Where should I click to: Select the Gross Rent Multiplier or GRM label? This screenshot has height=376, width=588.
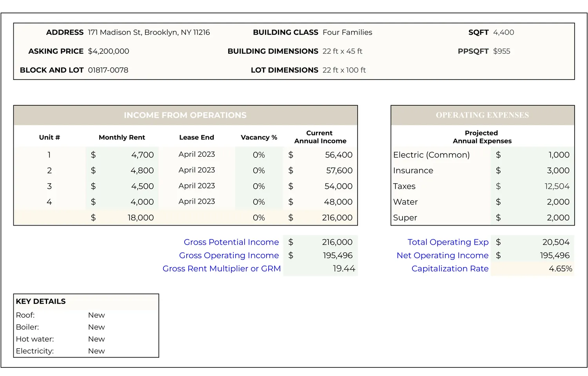coord(221,269)
